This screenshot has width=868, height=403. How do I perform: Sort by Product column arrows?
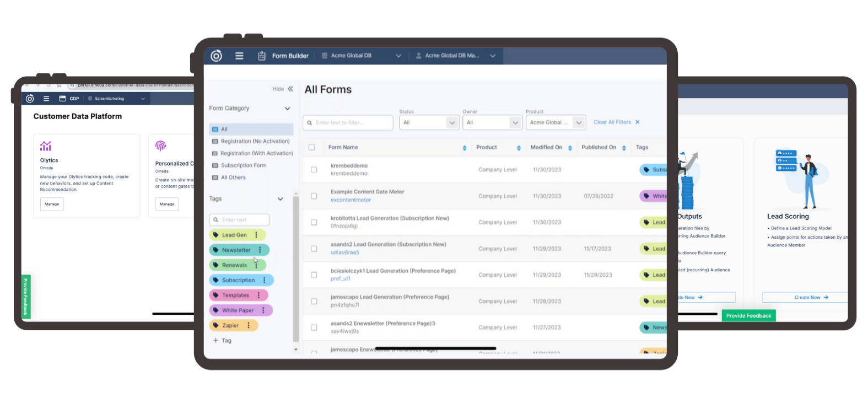click(x=519, y=148)
